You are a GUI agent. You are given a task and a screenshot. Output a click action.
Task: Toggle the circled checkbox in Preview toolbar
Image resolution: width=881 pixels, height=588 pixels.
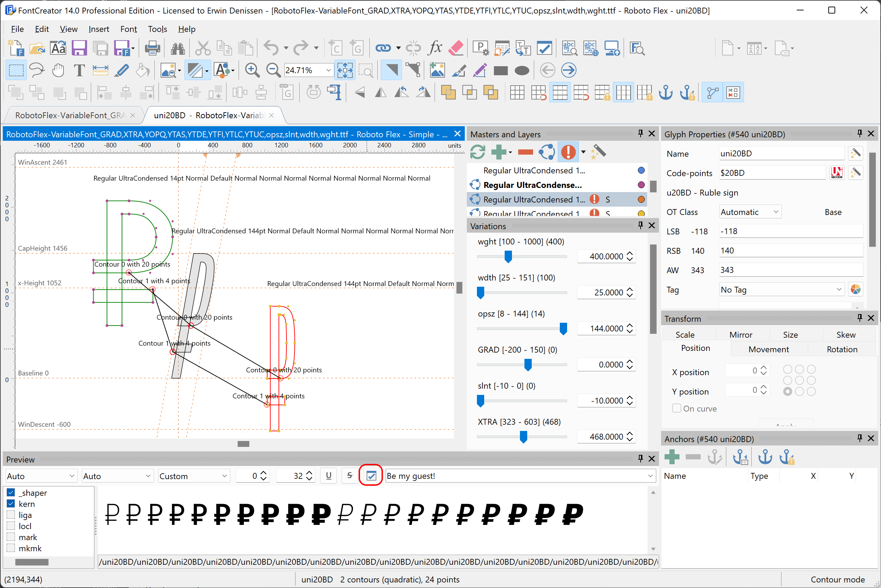pyautogui.click(x=371, y=476)
